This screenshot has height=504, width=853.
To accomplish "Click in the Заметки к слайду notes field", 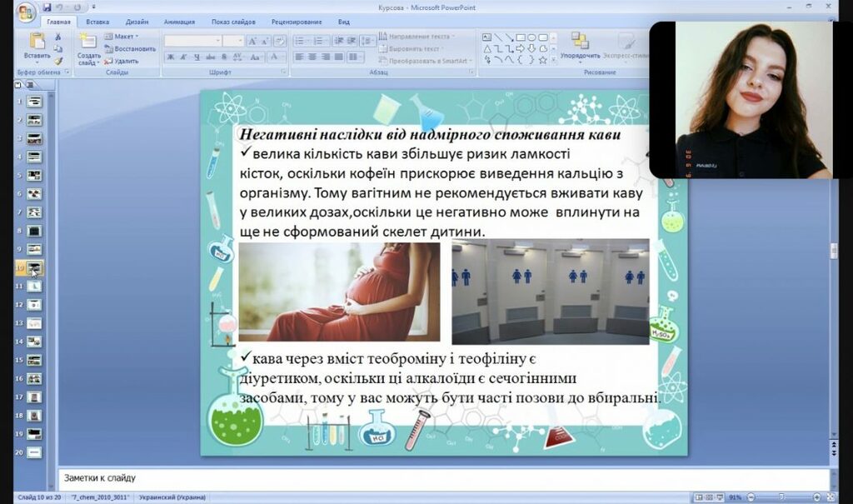I will point(417,478).
